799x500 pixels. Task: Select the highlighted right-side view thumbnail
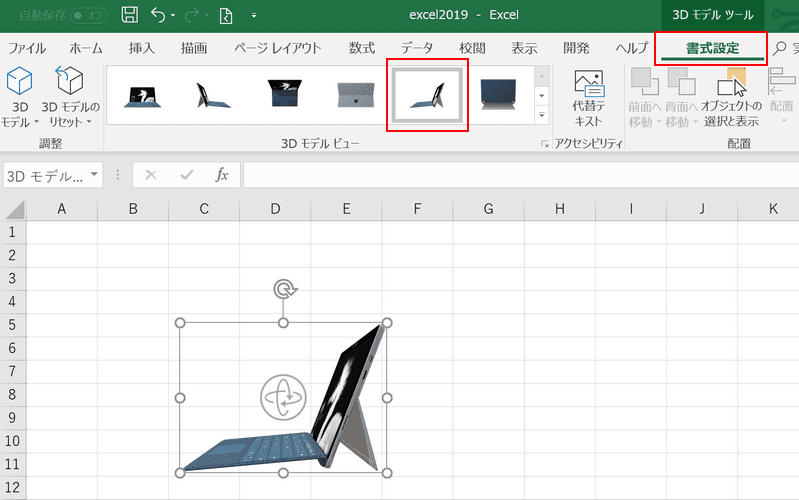[x=427, y=95]
